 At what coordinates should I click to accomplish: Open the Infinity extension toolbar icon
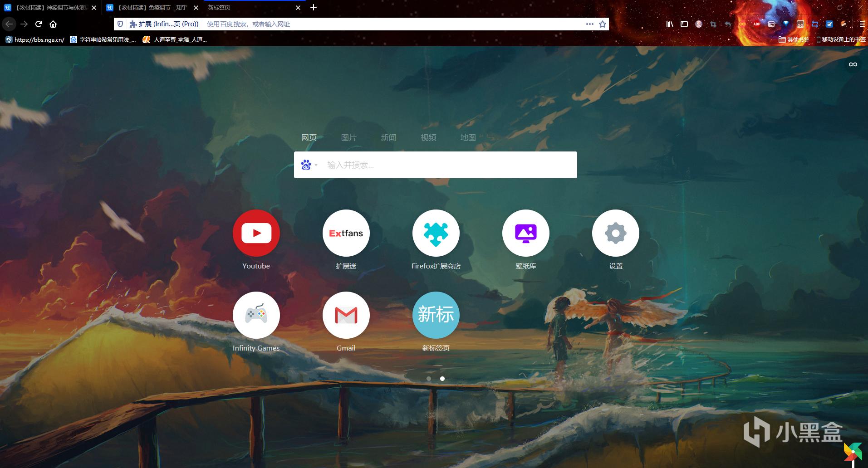click(742, 24)
